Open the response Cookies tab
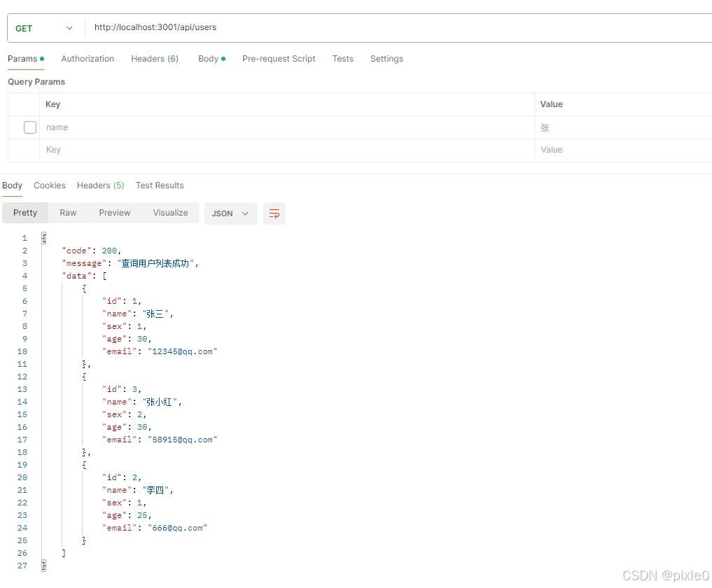 click(50, 185)
